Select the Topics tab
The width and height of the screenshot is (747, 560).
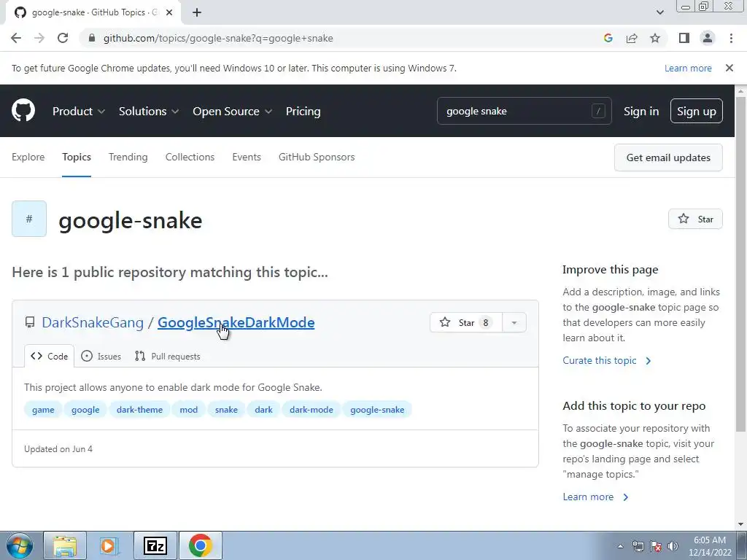pos(76,157)
